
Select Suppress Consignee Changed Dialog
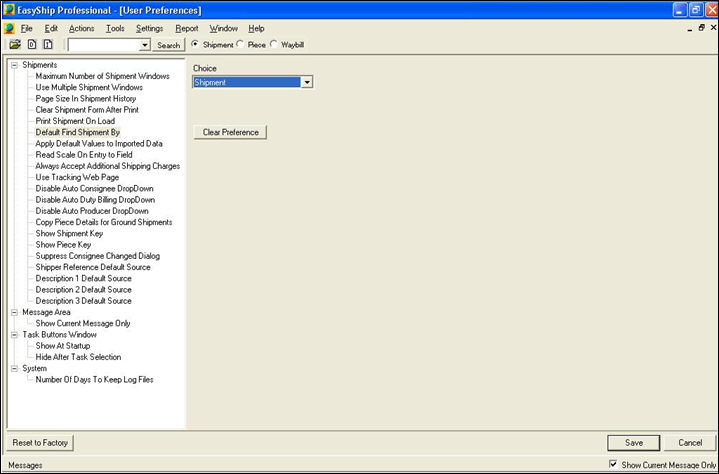click(x=98, y=256)
